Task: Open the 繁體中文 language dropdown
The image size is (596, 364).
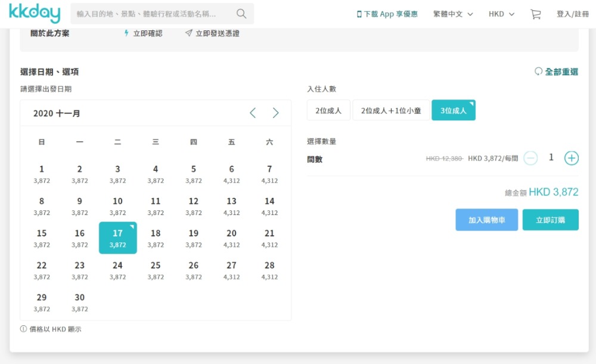Action: [x=453, y=14]
